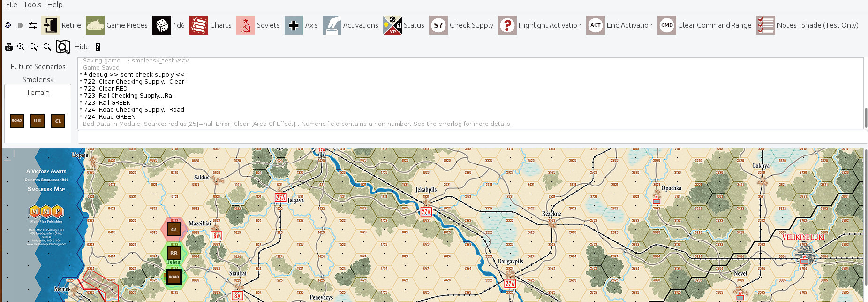This screenshot has width=868, height=302.
Task: Click the Shade (Test Only) button
Action: tap(830, 25)
